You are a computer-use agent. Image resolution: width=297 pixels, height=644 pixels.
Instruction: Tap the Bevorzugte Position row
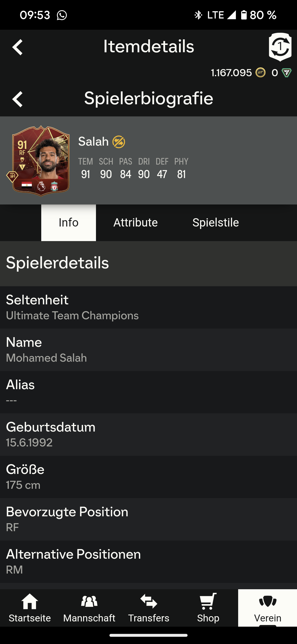[148, 519]
